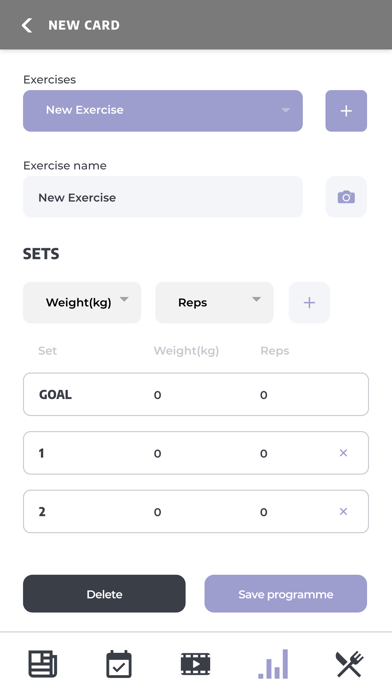Screen dimensions: 392x696
Task: Open the Reps dropdown
Action: click(214, 303)
